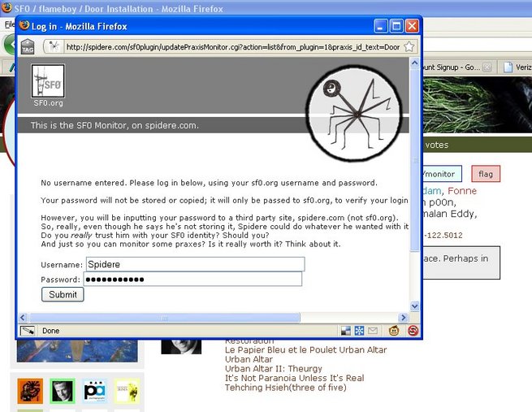The image size is (532, 412).
Task: Open the Fonne user link
Action: [x=462, y=191]
